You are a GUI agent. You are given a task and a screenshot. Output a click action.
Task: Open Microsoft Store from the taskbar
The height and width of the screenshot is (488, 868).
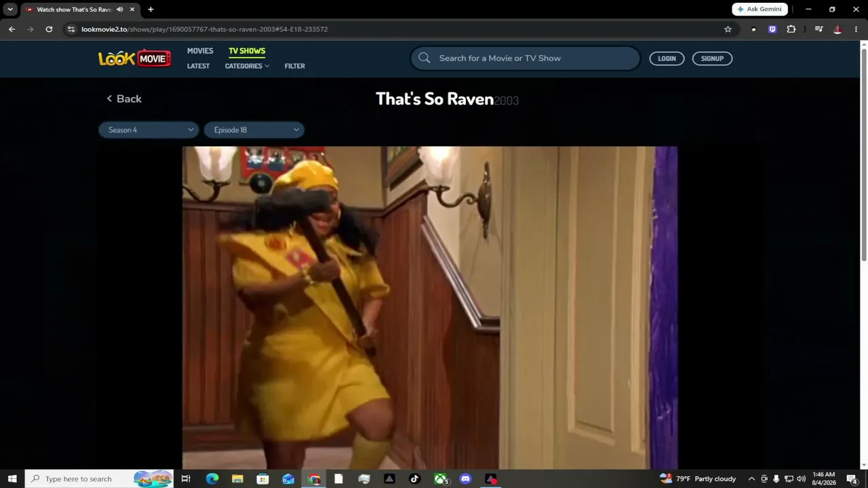[x=262, y=479]
